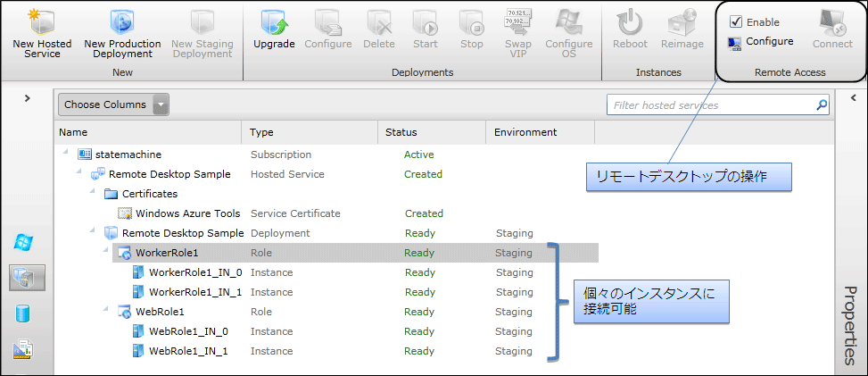Click the Deployment type cell
This screenshot has width=868, height=376.
point(280,233)
